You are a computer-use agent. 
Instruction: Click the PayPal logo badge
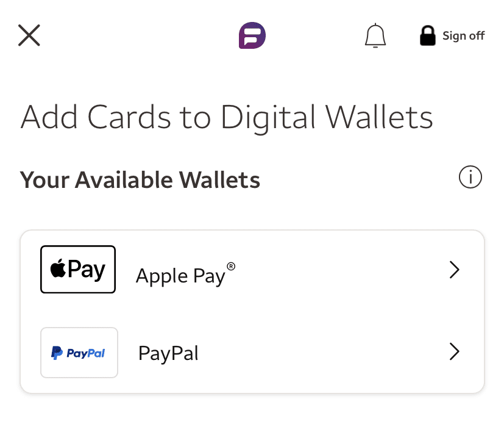coord(79,353)
